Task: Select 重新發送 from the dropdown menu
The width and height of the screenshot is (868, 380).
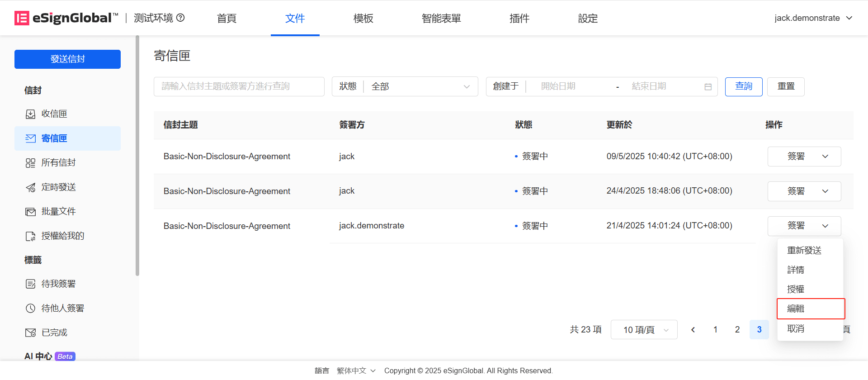Action: click(x=810, y=250)
